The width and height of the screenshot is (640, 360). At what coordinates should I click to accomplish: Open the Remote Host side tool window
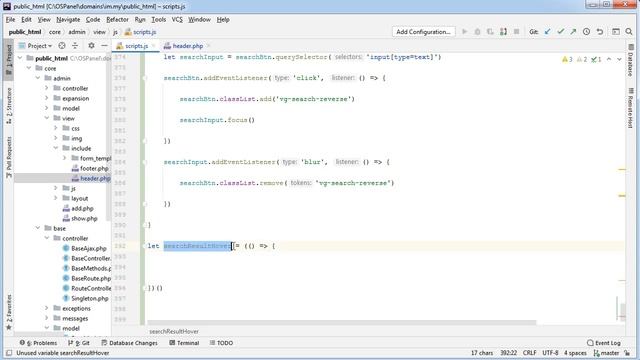coord(631,108)
